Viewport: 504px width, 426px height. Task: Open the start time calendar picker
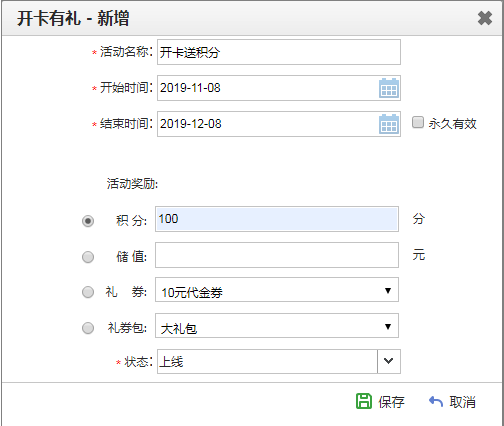(x=389, y=88)
